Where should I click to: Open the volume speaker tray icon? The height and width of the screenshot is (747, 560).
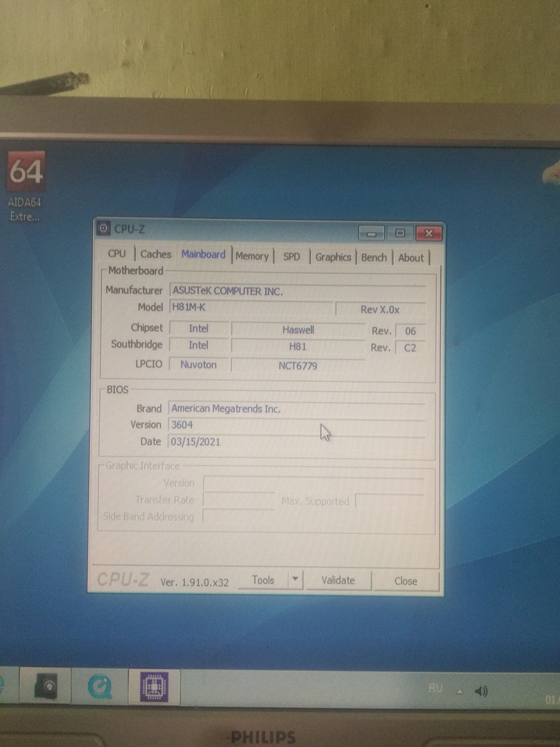(x=481, y=691)
